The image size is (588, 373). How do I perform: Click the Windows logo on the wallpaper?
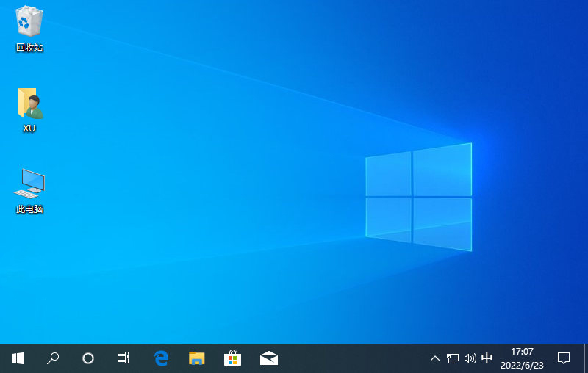point(419,196)
